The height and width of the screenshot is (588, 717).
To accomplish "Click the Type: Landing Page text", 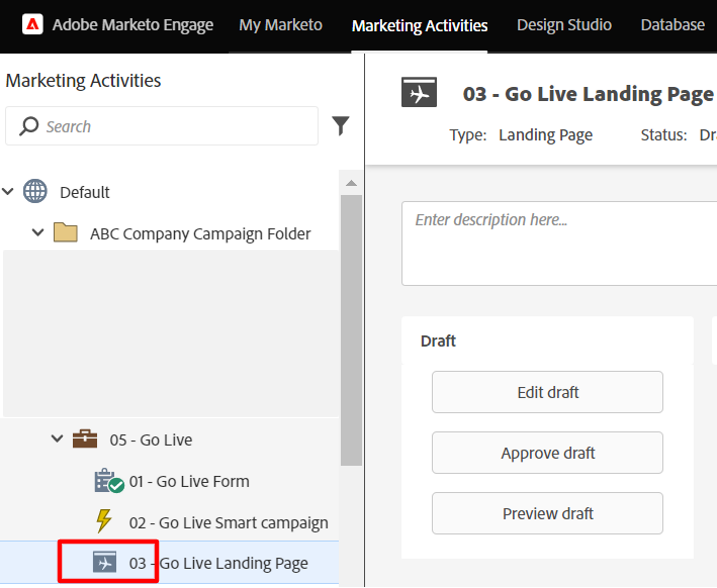I will 521,135.
